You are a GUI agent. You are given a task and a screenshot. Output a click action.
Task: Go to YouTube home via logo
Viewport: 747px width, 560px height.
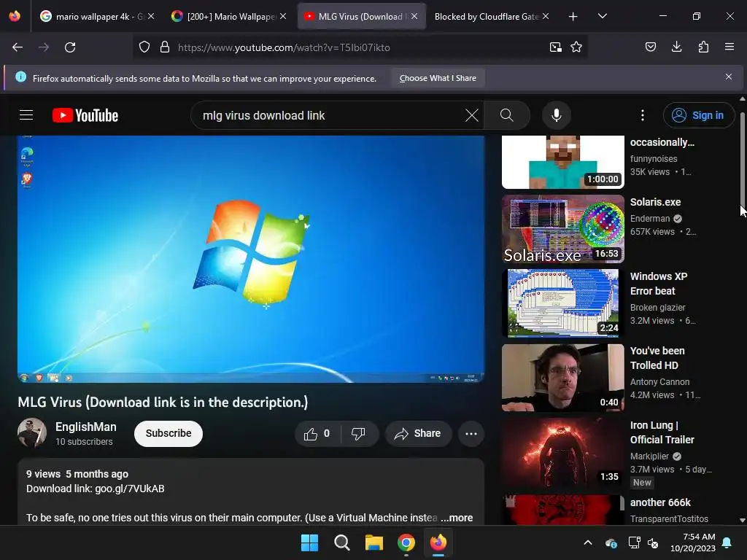(x=85, y=115)
